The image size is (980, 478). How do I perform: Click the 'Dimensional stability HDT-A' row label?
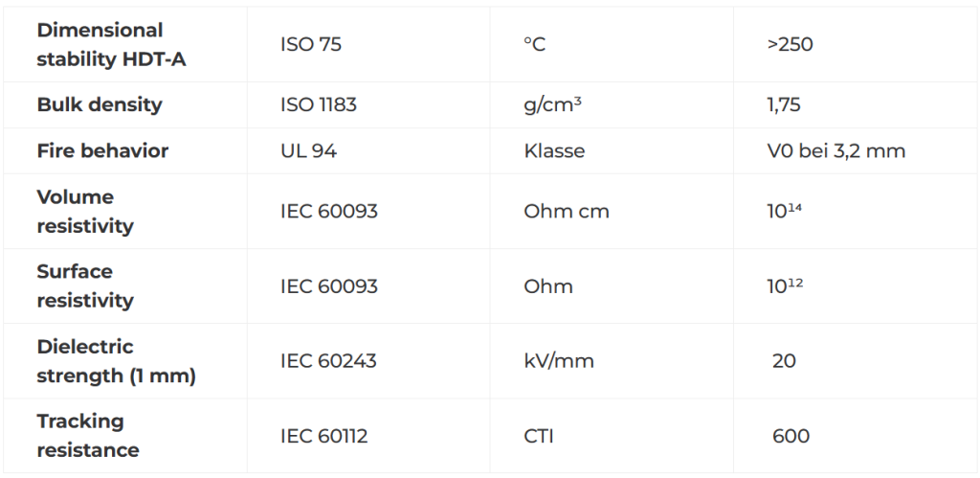point(111,44)
